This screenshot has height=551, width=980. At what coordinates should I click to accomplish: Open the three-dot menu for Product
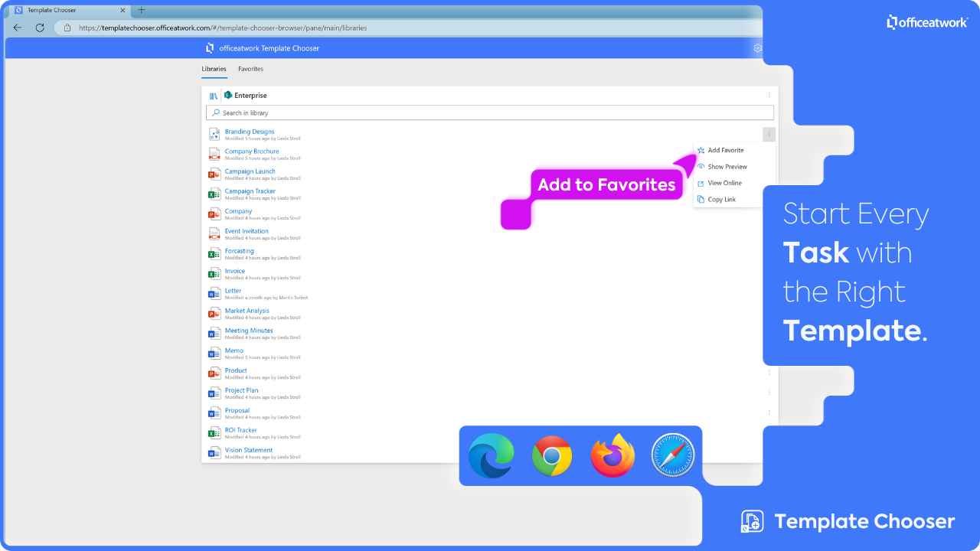(769, 373)
